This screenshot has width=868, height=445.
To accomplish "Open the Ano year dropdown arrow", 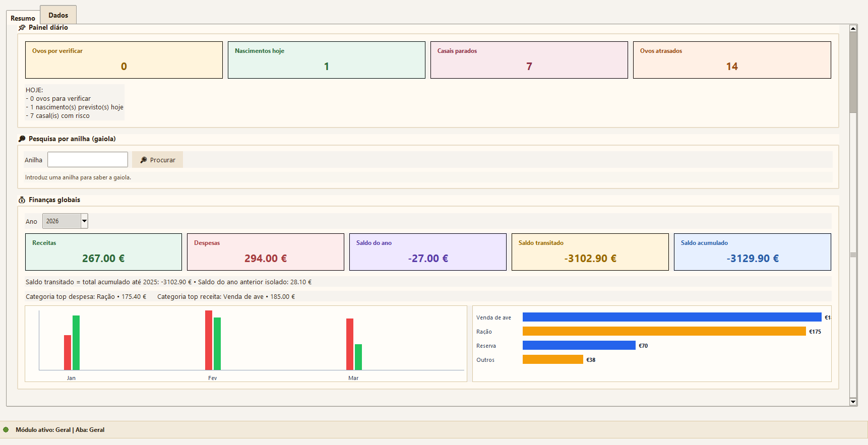I will [x=84, y=221].
